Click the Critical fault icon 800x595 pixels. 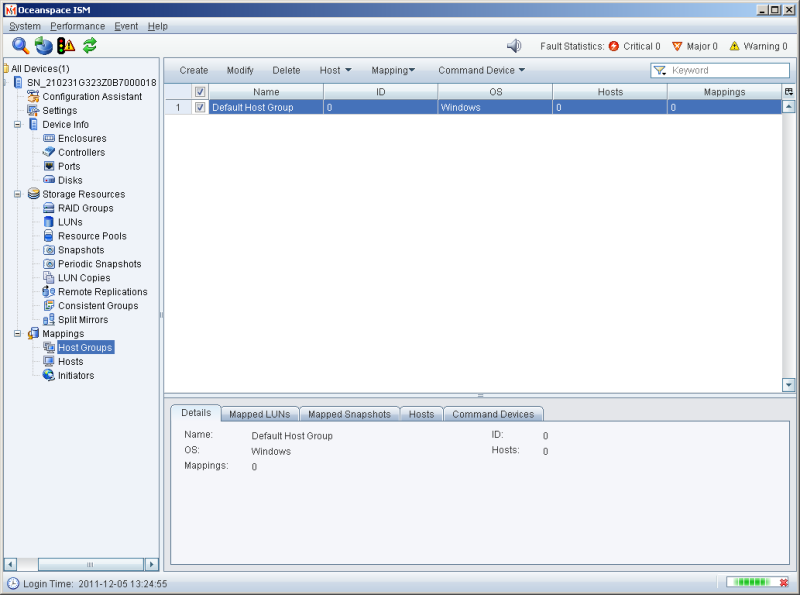coord(614,46)
